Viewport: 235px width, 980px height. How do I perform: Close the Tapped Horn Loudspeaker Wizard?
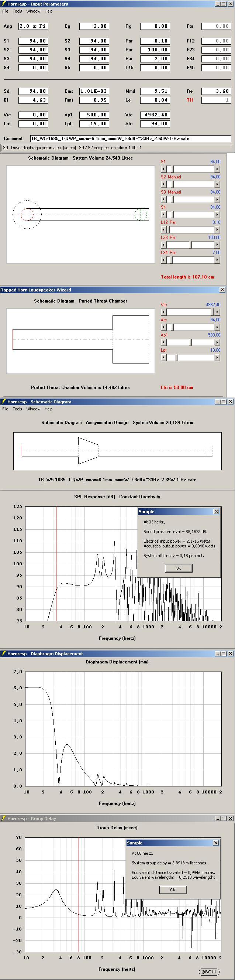coord(222,290)
